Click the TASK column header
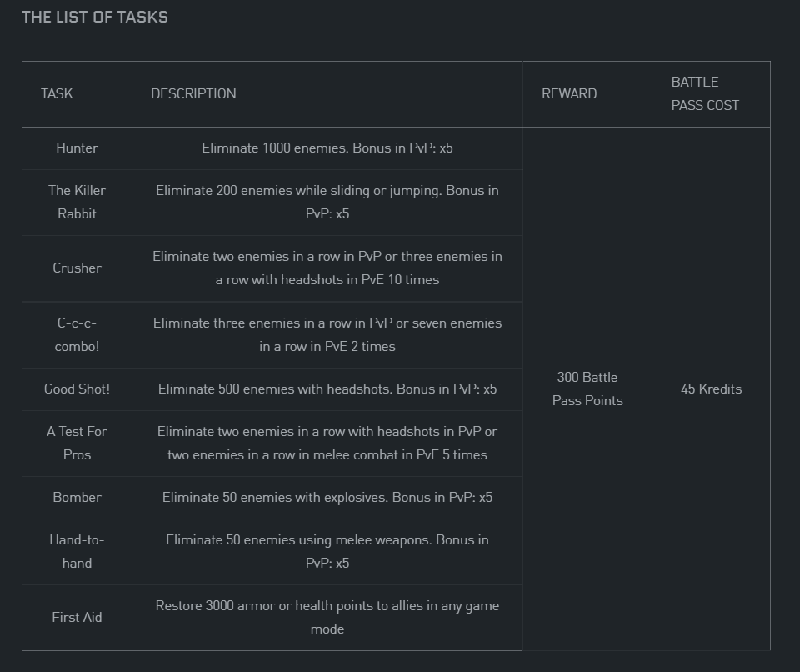The image size is (800, 672). click(x=57, y=93)
